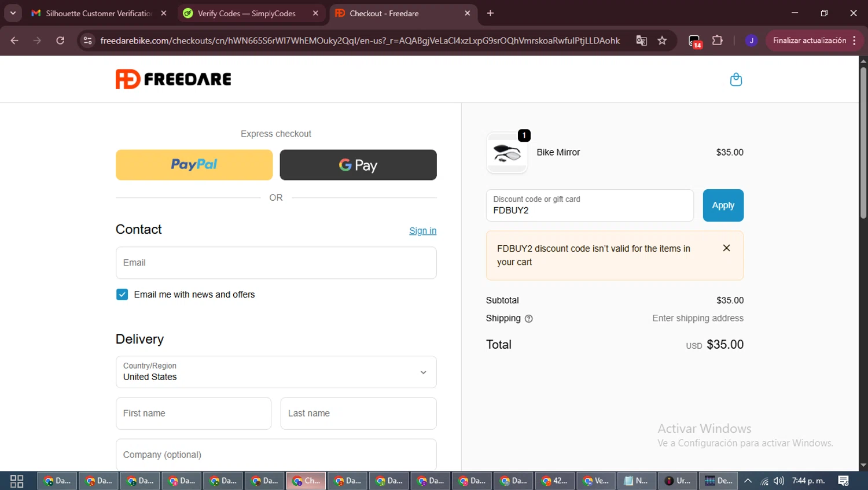Click the Sign in link

click(x=422, y=231)
